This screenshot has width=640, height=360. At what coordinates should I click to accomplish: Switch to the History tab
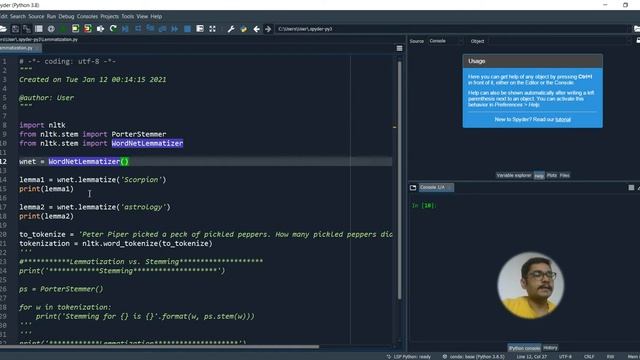tap(550, 348)
